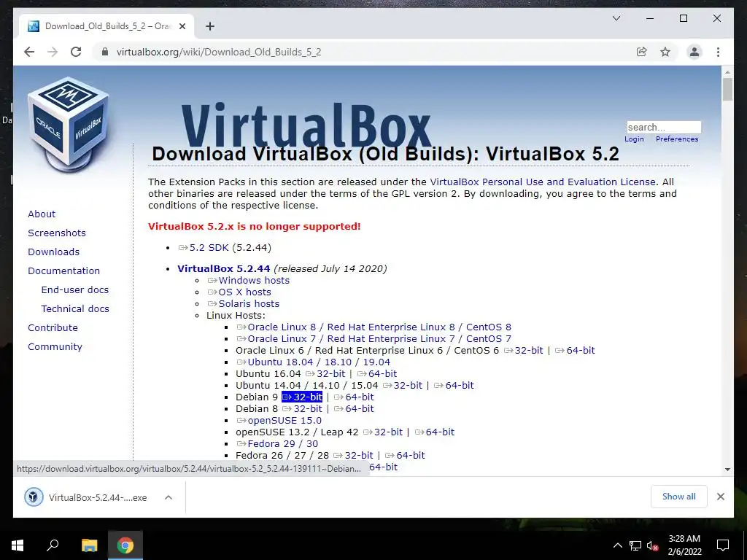Download Debian 8 32-bit package
The image size is (747, 560).
pos(302,408)
